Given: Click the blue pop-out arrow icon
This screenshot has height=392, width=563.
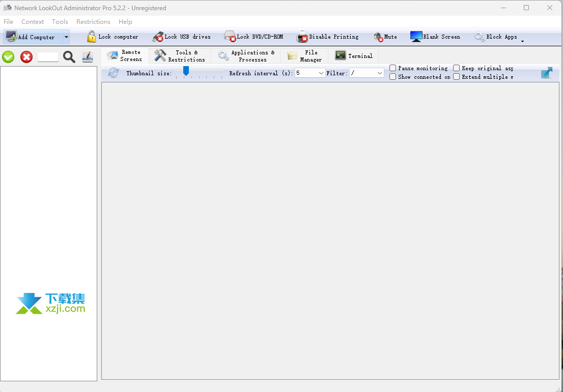Looking at the screenshot, I should coord(547,72).
